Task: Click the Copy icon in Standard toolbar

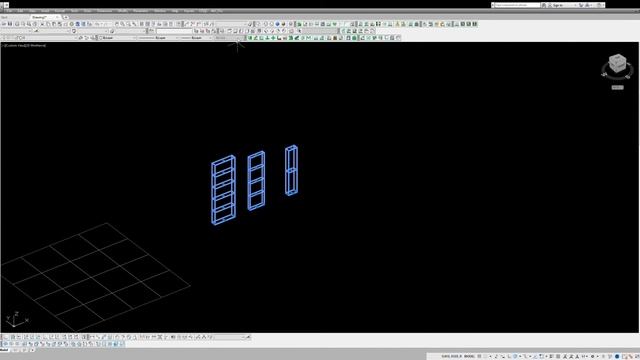Action: click(x=48, y=24)
